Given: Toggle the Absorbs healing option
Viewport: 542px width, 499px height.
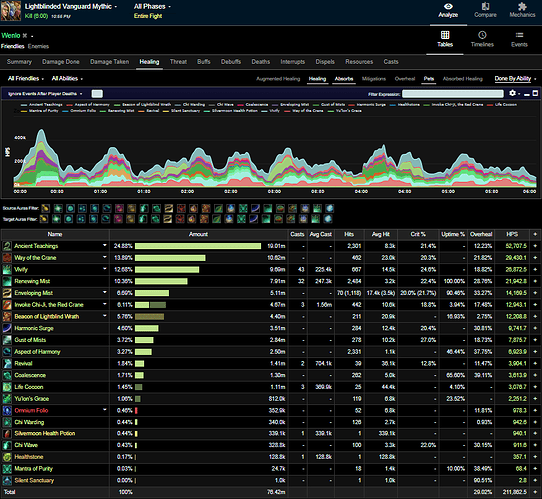Looking at the screenshot, I should (x=344, y=79).
